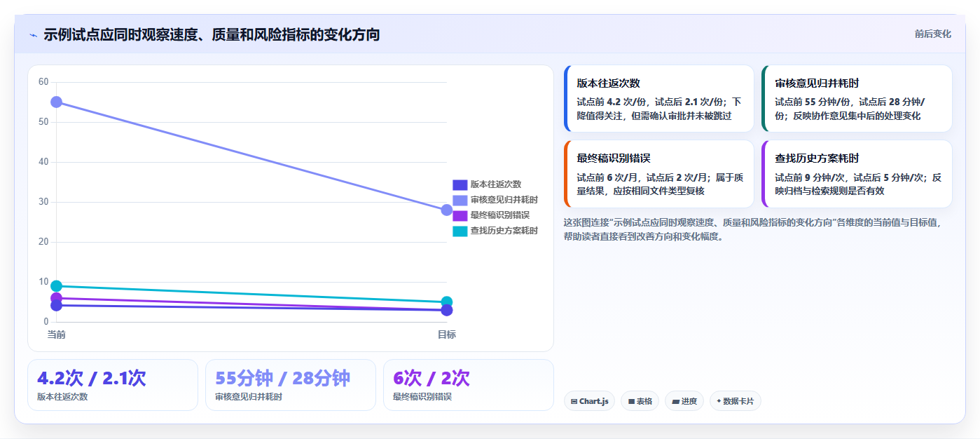This screenshot has height=439, width=980.
Task: Click 查找历史方案耗时 data point at 目标
Action: point(447,302)
